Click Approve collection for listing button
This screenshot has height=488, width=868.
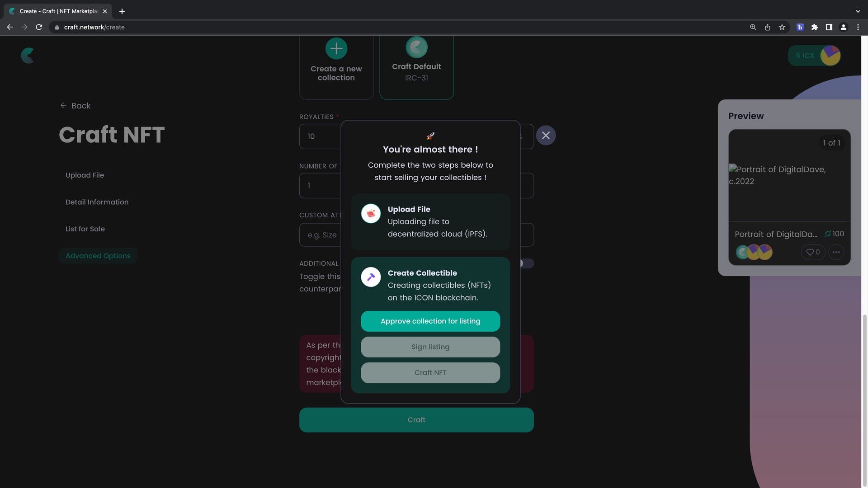click(430, 320)
